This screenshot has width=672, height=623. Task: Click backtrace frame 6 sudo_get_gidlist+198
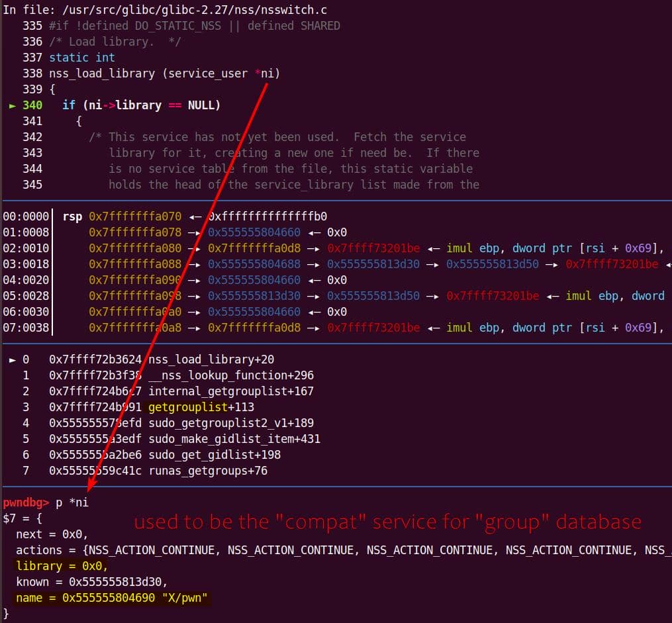pos(215,454)
